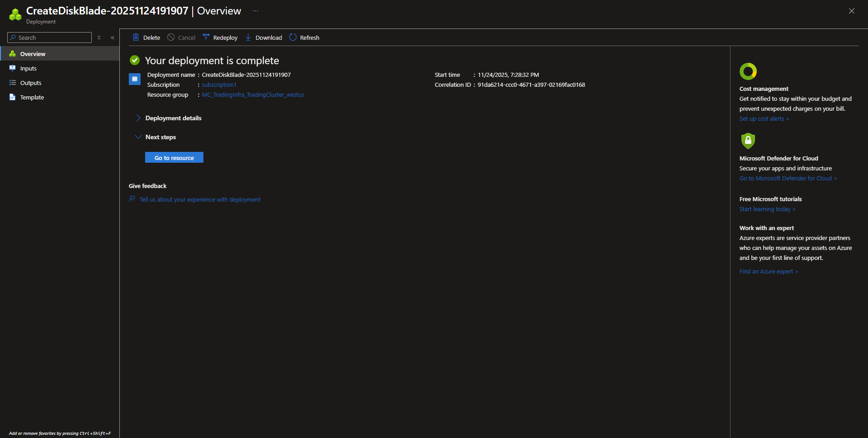868x438 pixels.
Task: Open the subscription1 link
Action: [x=219, y=85]
